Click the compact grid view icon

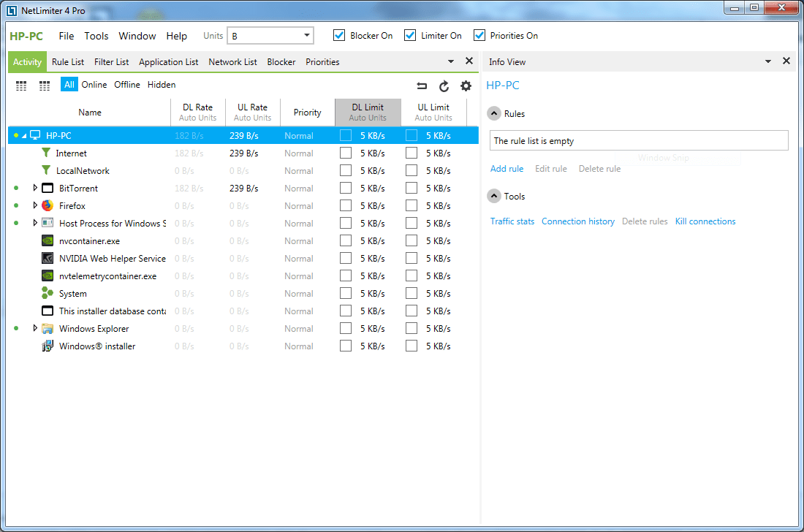coord(21,85)
